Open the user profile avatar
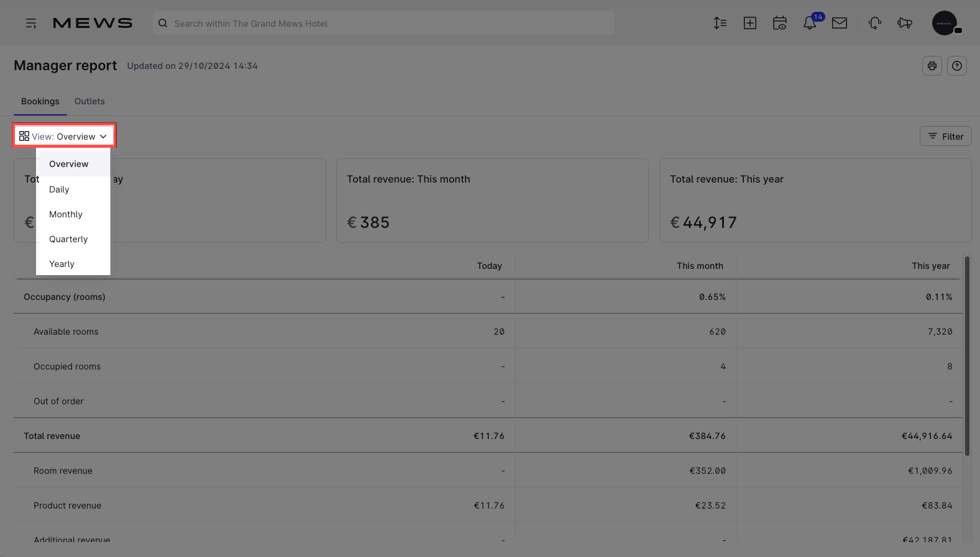This screenshot has height=557, width=980. tap(945, 24)
